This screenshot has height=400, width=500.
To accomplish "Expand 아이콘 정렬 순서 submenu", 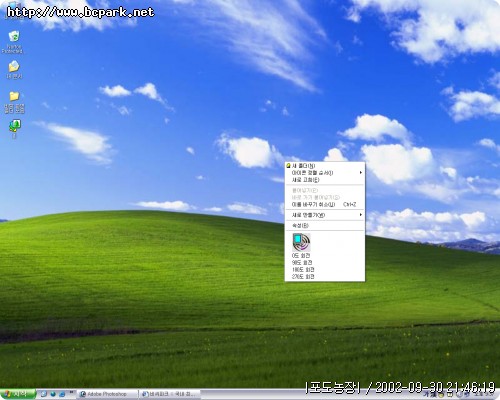I will 325,173.
